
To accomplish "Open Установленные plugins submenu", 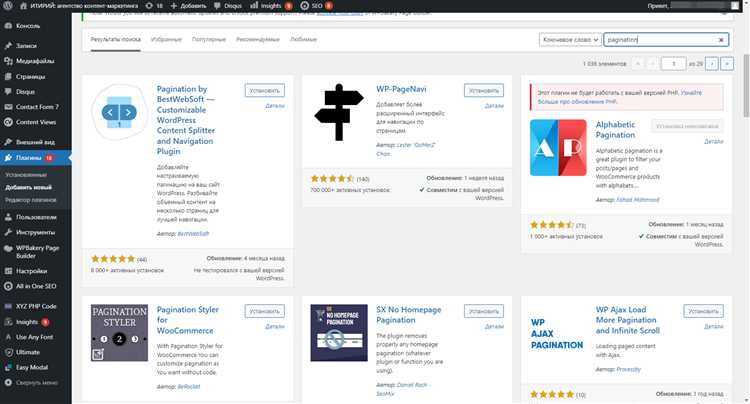I will (x=26, y=175).
